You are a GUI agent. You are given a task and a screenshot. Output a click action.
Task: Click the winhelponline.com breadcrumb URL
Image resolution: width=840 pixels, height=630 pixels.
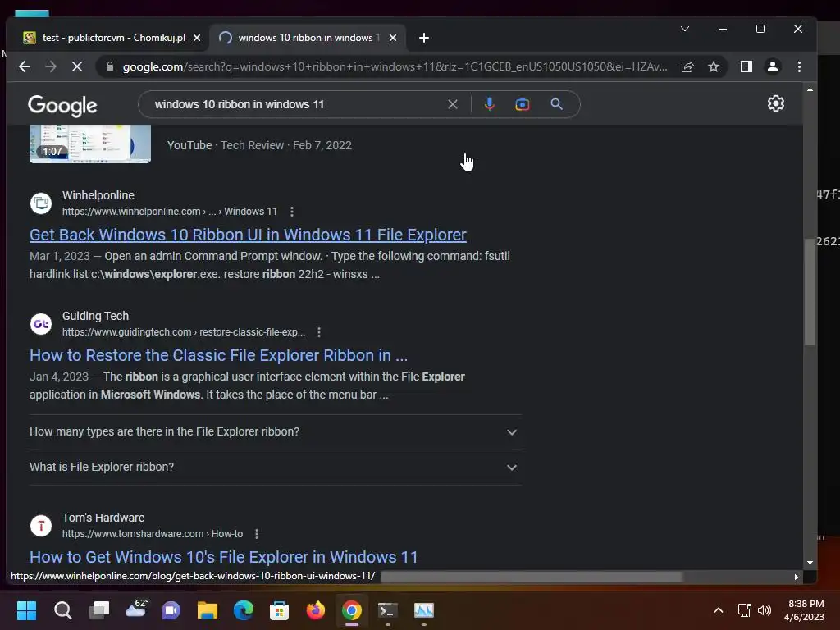pos(169,212)
